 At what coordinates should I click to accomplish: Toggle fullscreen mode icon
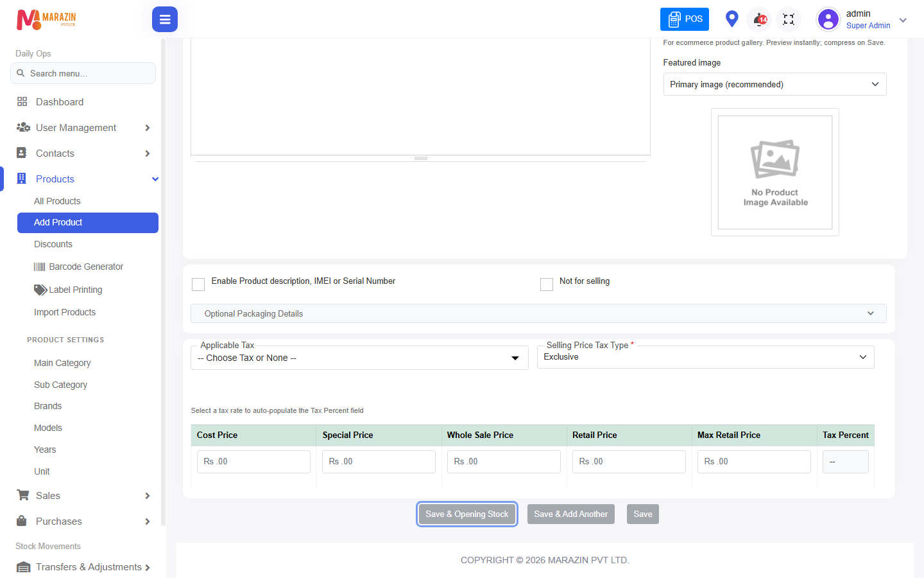pos(789,19)
